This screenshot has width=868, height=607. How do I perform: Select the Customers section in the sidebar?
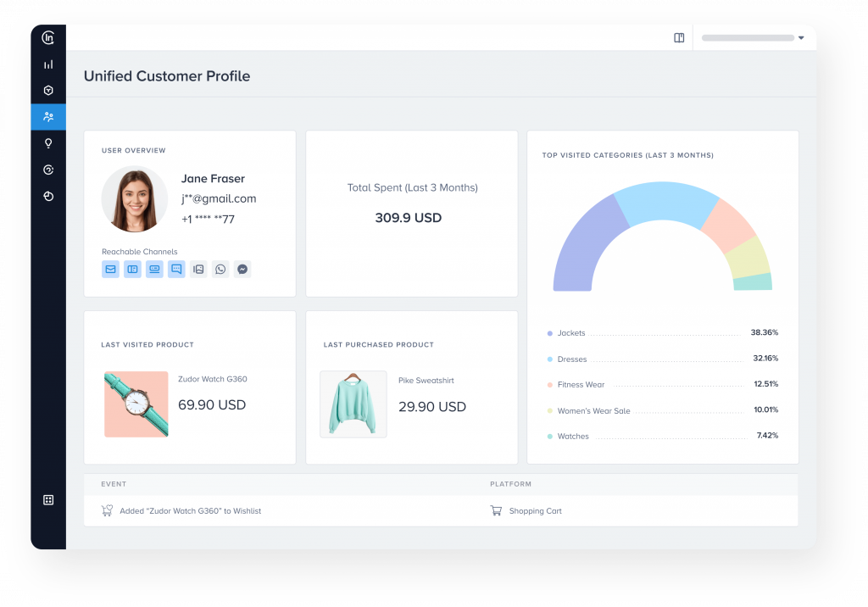click(x=48, y=117)
